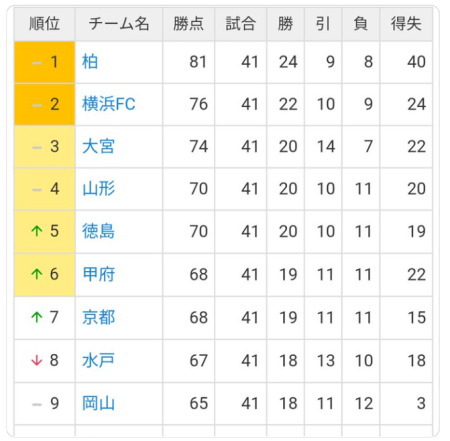The width and height of the screenshot is (450, 441).
Task: Click the green up arrow beside rank 5
Action: [x=37, y=231]
